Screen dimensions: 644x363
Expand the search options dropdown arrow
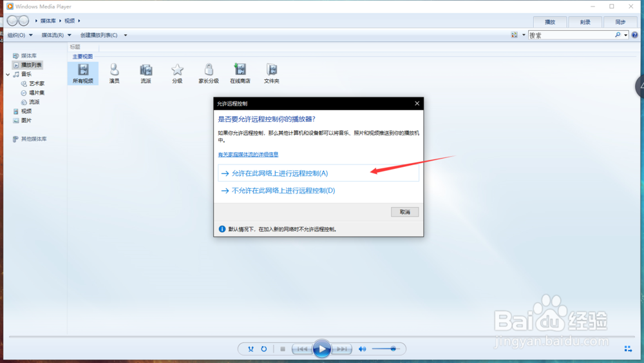click(x=625, y=35)
